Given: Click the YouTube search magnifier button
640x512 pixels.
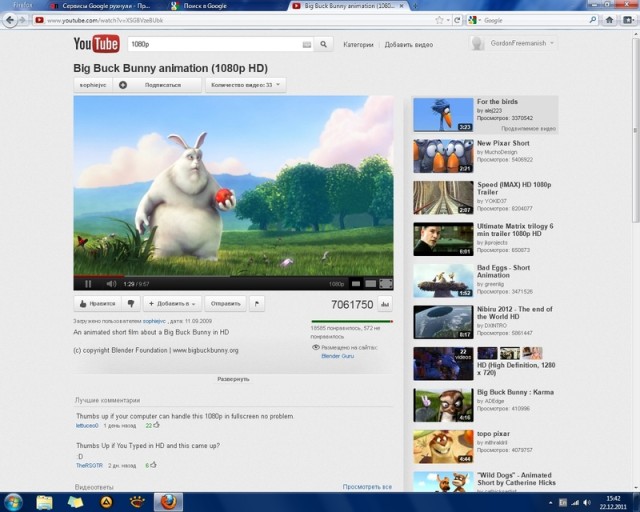Looking at the screenshot, I should (x=323, y=44).
